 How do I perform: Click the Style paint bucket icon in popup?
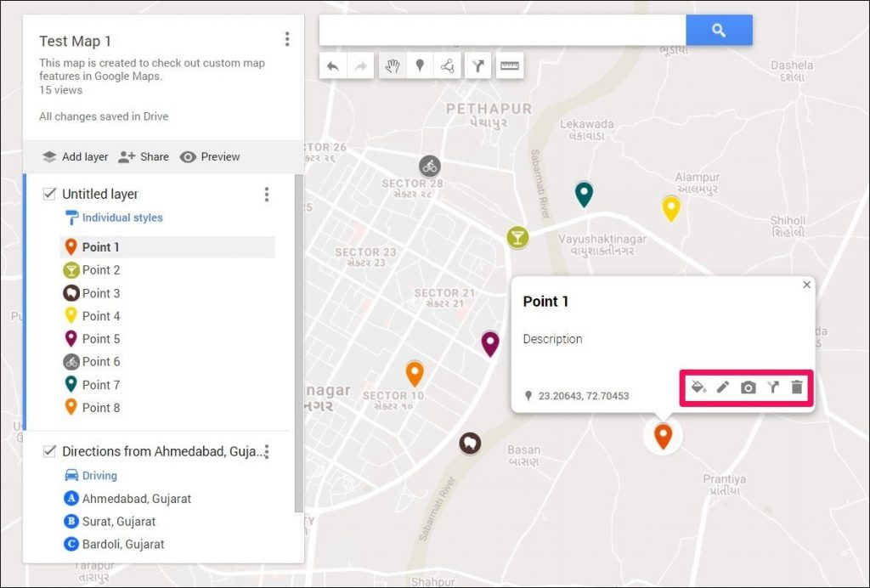tap(698, 387)
